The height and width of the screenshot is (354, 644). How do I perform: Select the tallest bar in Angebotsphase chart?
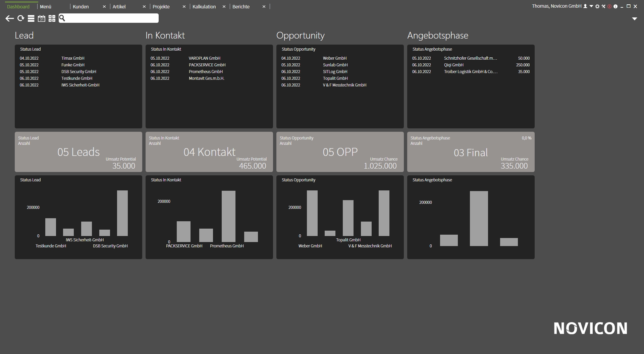[479, 219]
